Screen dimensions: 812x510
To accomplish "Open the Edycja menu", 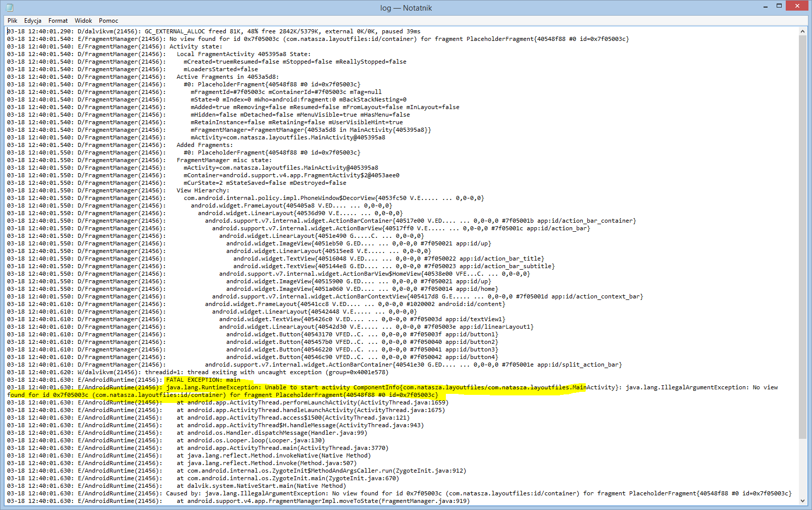I will coord(33,21).
